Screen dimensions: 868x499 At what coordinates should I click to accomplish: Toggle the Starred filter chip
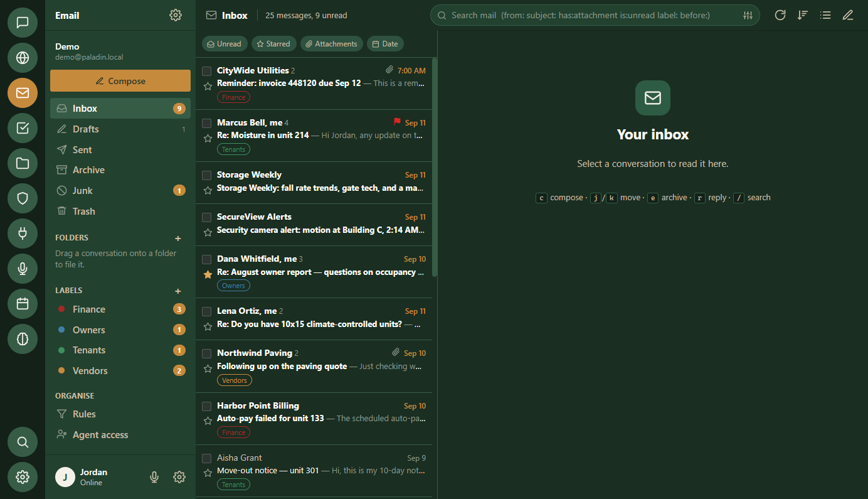274,44
